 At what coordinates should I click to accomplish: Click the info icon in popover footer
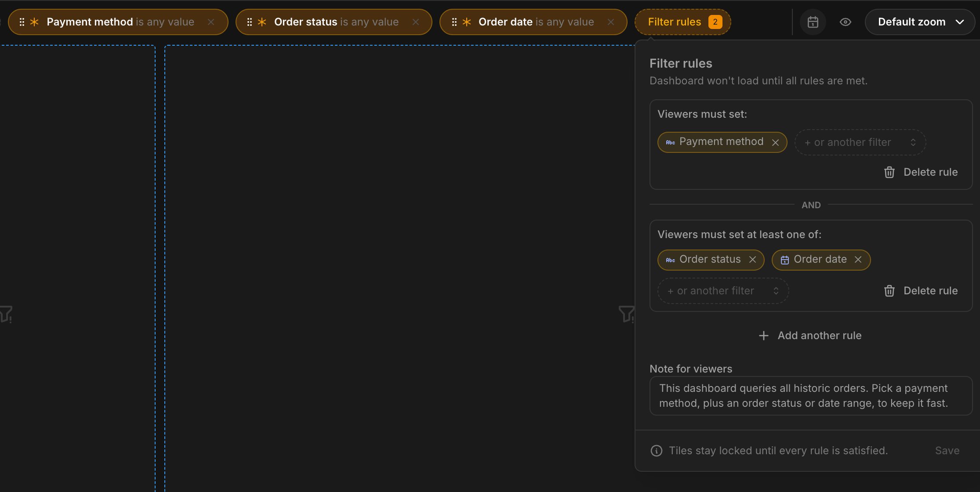[657, 451]
